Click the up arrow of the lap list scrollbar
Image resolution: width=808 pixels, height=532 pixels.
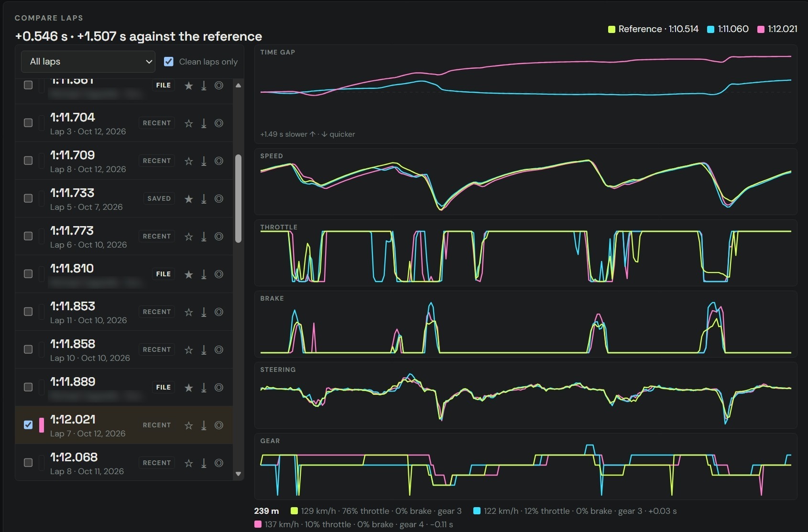click(x=238, y=85)
